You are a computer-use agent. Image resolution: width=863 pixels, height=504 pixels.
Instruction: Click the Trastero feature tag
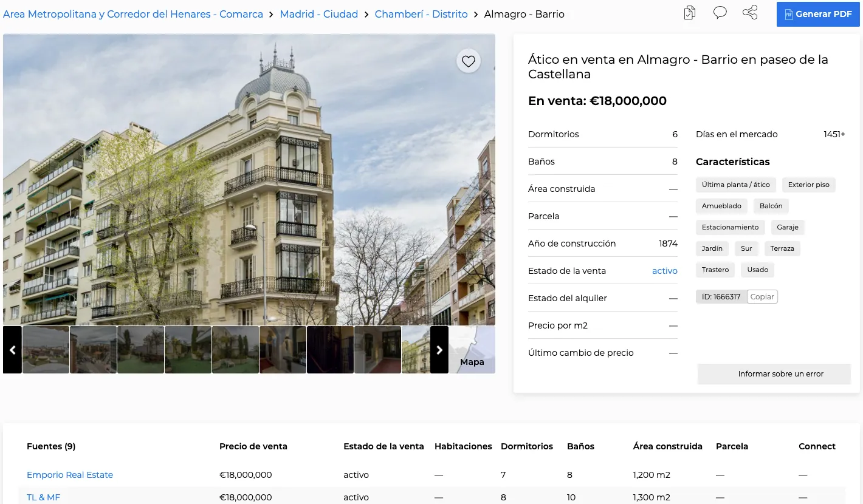pyautogui.click(x=715, y=270)
